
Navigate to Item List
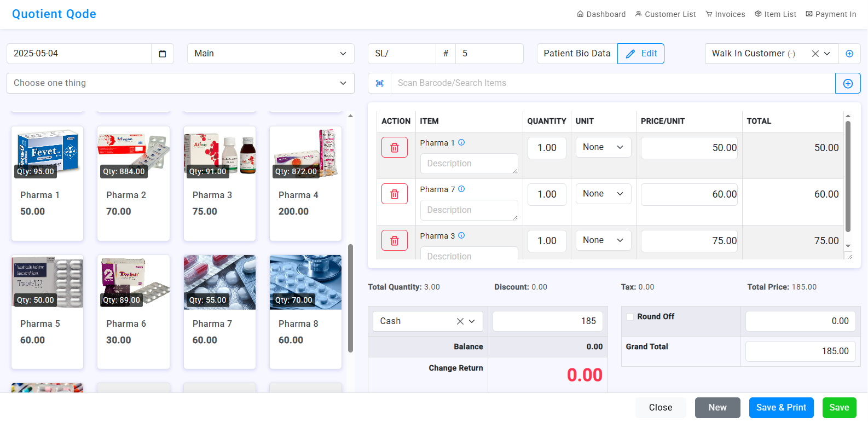coord(776,14)
